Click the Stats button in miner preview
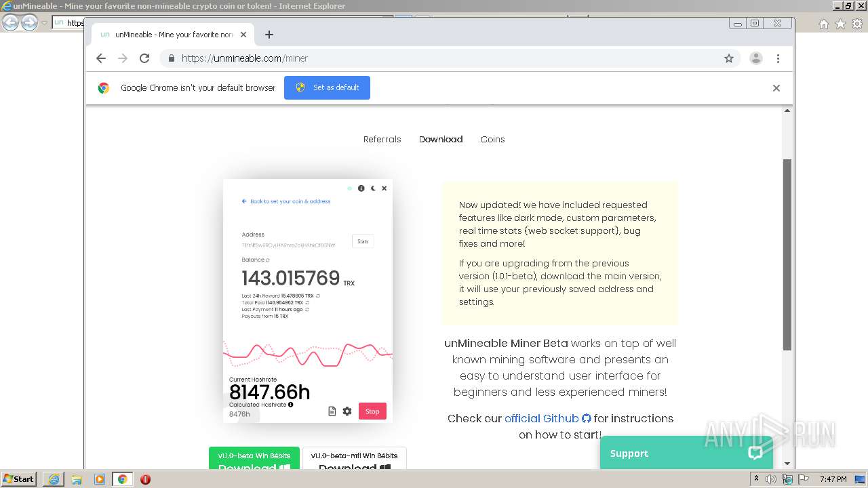This screenshot has width=868, height=488. (363, 241)
